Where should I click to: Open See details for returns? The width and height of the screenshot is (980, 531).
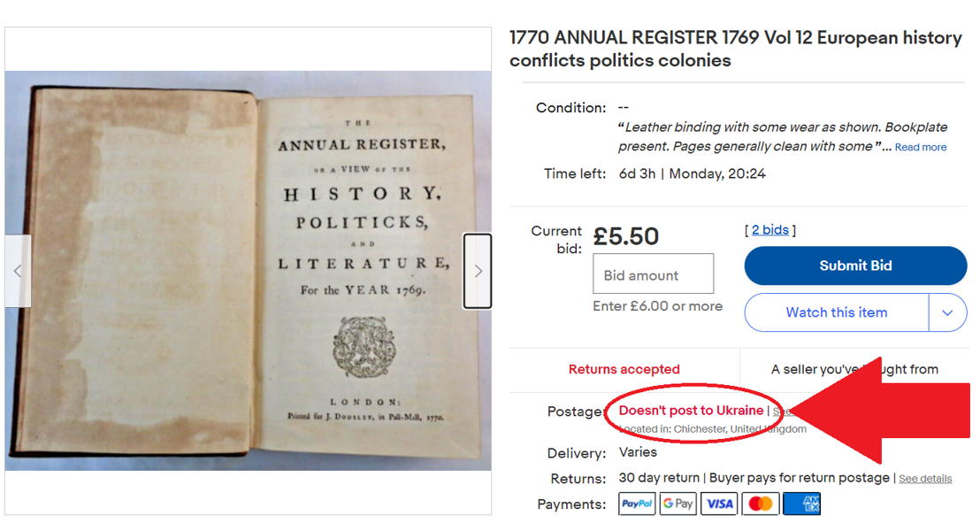[x=925, y=479]
